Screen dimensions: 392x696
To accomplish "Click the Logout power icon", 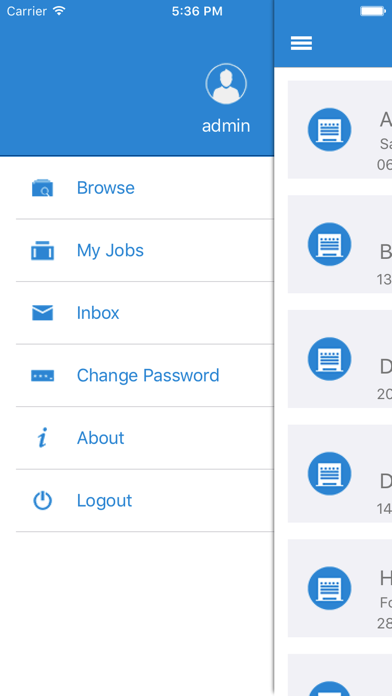I will point(43,501).
